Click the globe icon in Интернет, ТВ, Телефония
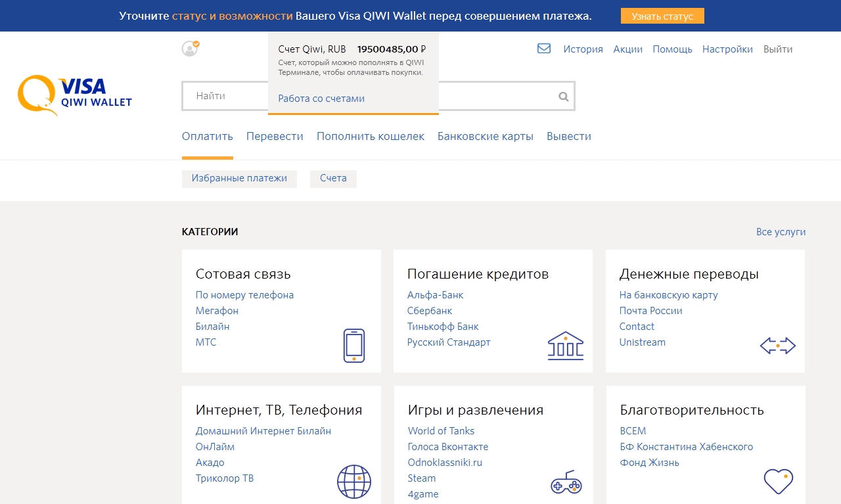Image resolution: width=841 pixels, height=504 pixels. click(x=353, y=482)
